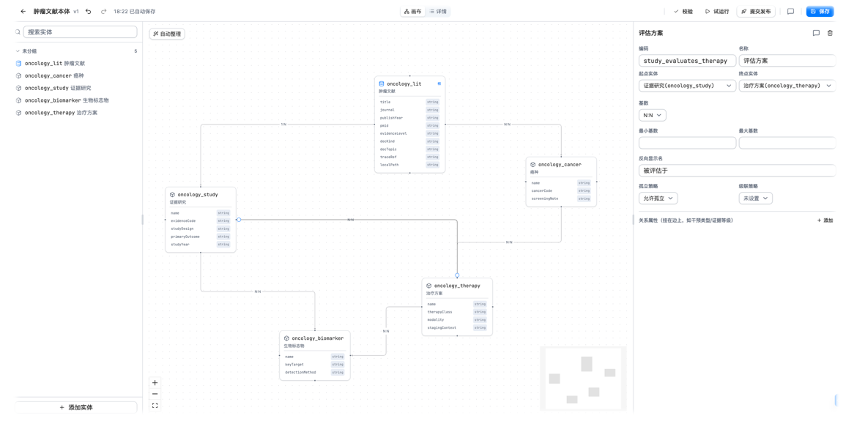This screenshot has width=868, height=427.
Task: Click the 反向显示名 input field
Action: 737,171
